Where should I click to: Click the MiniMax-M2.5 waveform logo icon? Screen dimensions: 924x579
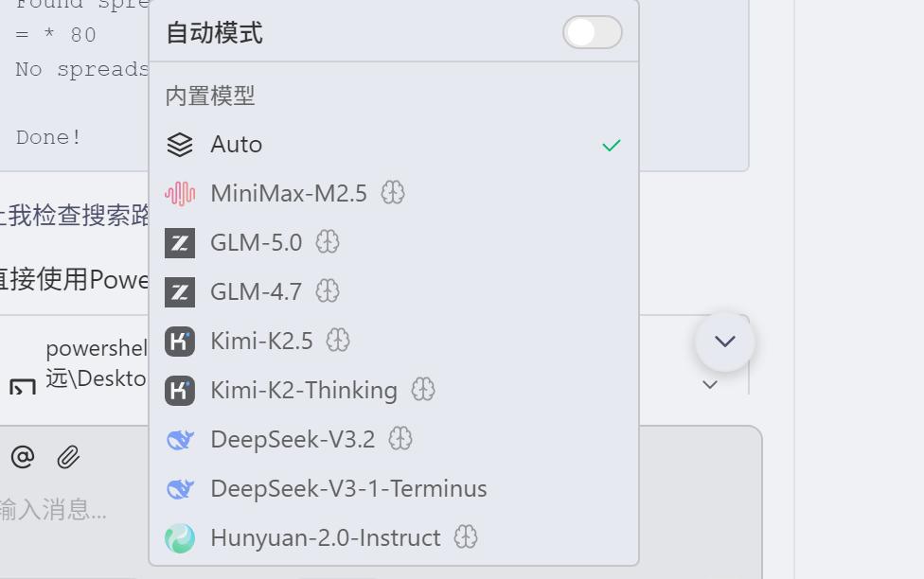point(180,193)
